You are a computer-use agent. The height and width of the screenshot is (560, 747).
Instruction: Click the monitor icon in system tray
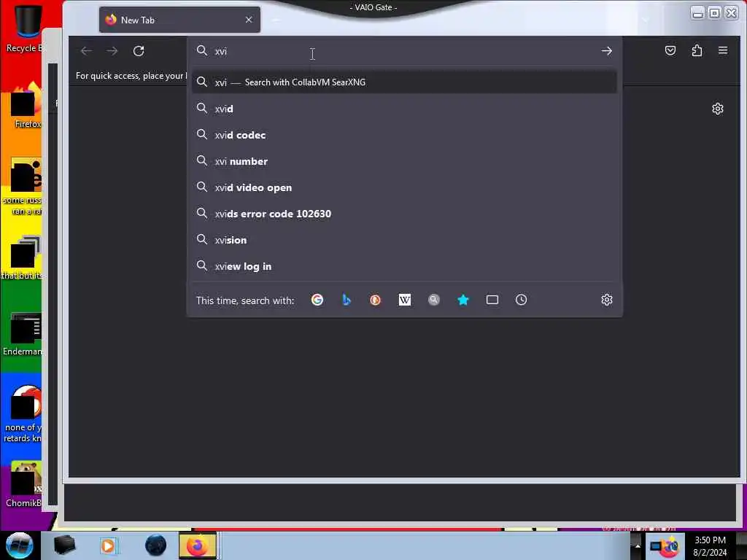(x=656, y=546)
